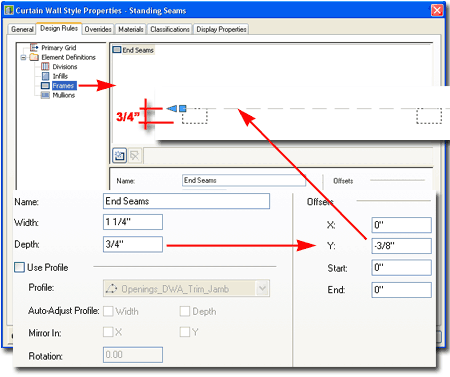This screenshot has width=450, height=377.
Task: Toggle Auto-Adjust Profile Width checkbox
Action: (x=108, y=311)
